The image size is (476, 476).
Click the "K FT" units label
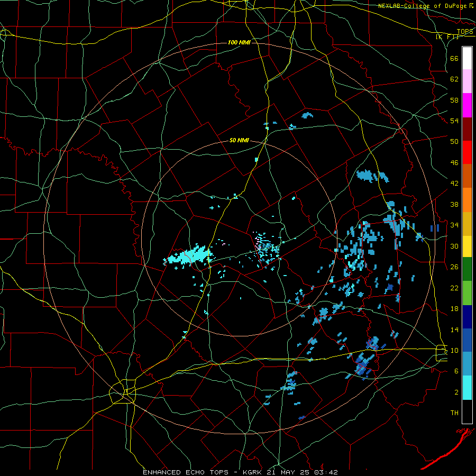pos(447,36)
